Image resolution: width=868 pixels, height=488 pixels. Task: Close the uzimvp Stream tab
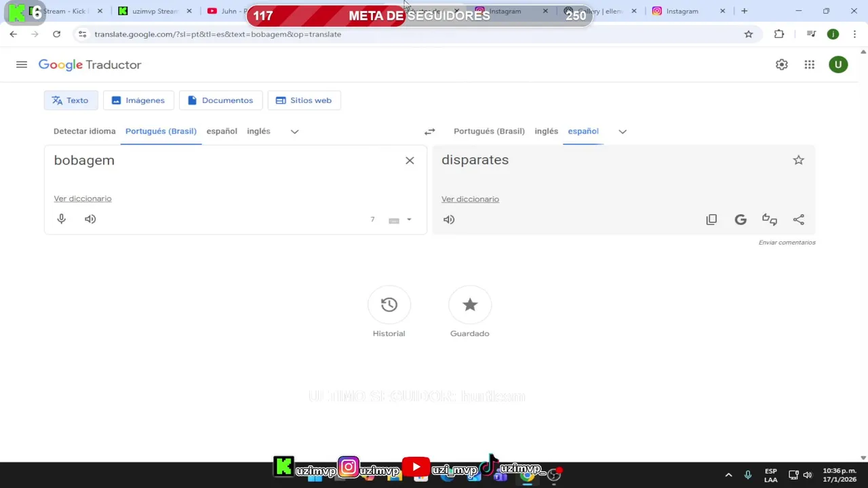(189, 11)
